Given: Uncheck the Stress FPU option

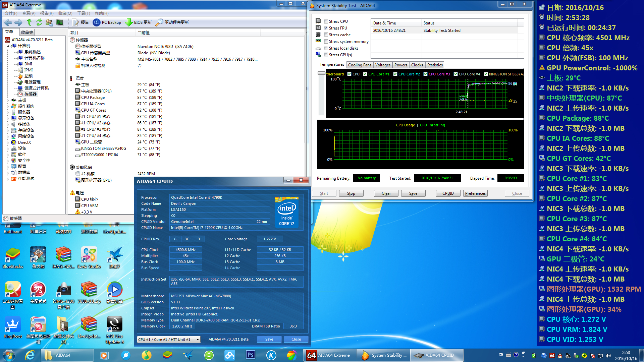Looking at the screenshot, I should [x=326, y=28].
